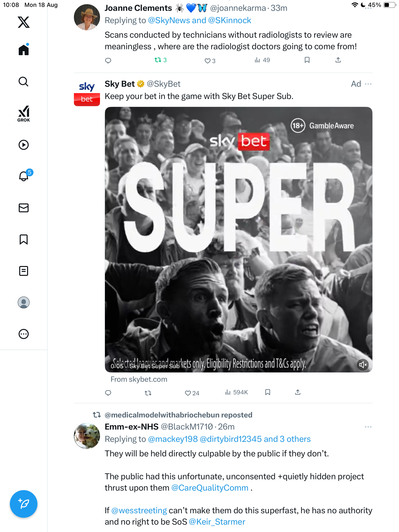Screen dimensions: 399x532
Task: Open more options on Sky Bet ad
Action: 368,84
